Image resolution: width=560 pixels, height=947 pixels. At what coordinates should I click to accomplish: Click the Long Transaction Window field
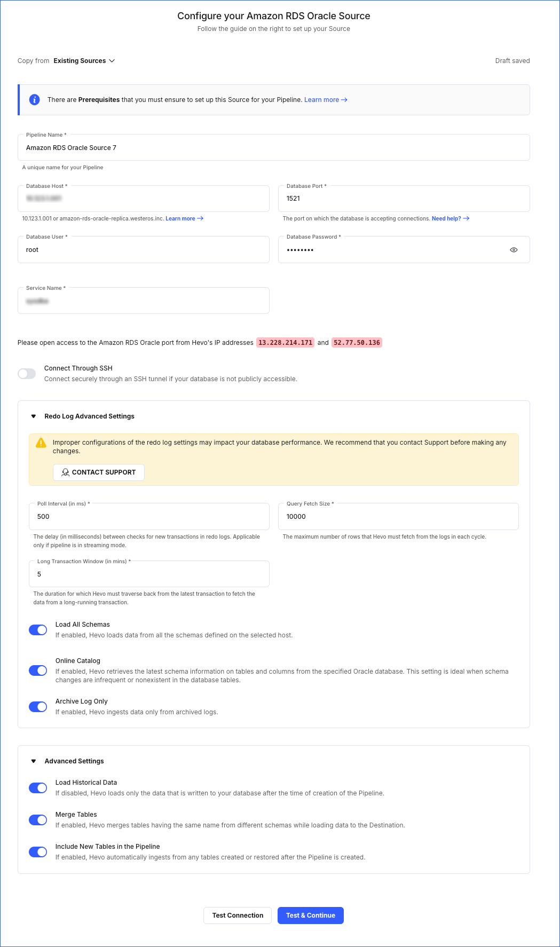[149, 574]
